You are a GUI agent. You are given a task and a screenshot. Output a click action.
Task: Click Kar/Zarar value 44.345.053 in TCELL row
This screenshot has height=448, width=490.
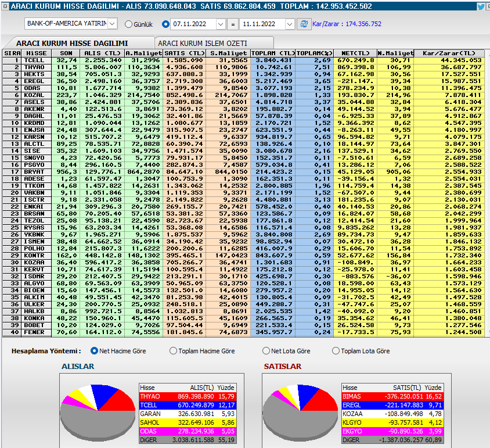(461, 60)
